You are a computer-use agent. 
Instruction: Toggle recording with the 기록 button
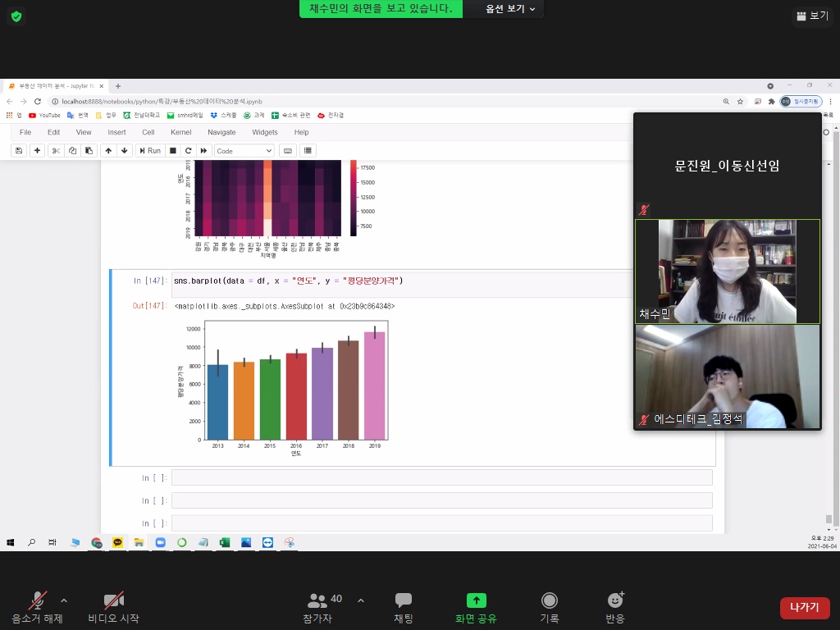[x=550, y=607]
